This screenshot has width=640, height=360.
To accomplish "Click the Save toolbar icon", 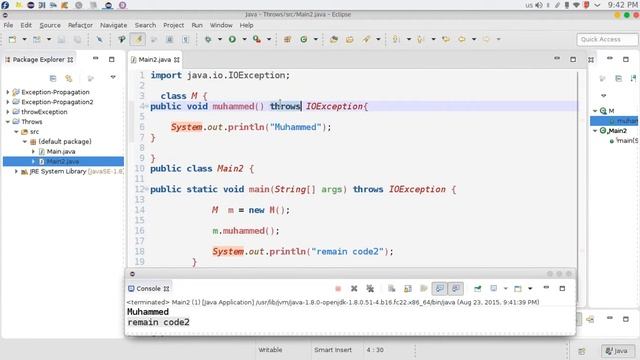I will click(61, 40).
